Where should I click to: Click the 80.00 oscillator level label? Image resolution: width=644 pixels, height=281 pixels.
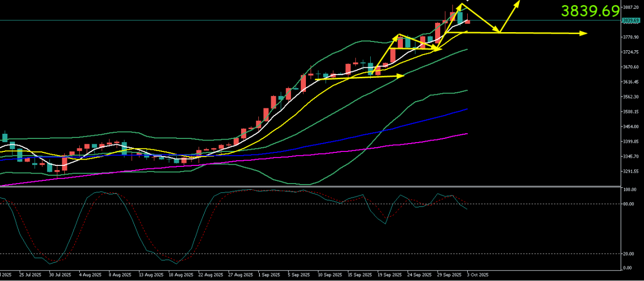click(x=629, y=204)
